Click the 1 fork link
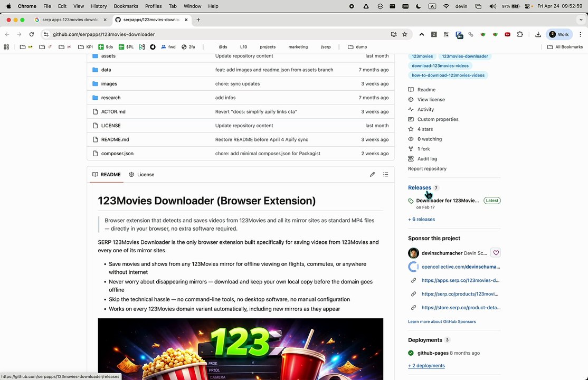This screenshot has height=380, width=588. tap(423, 149)
